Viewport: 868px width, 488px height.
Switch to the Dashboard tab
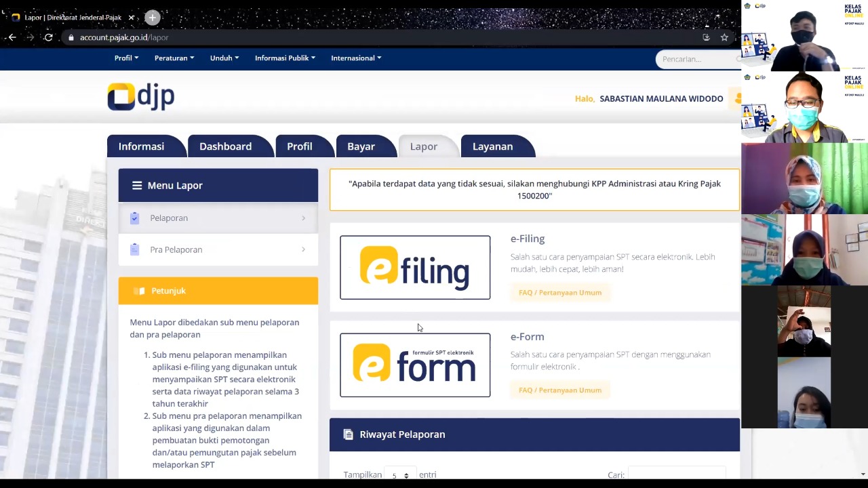225,146
